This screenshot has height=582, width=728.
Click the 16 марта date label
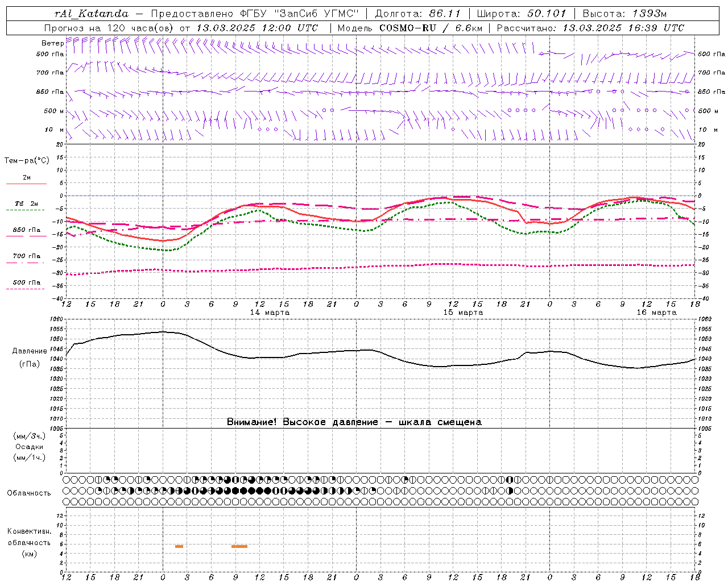tap(656, 313)
